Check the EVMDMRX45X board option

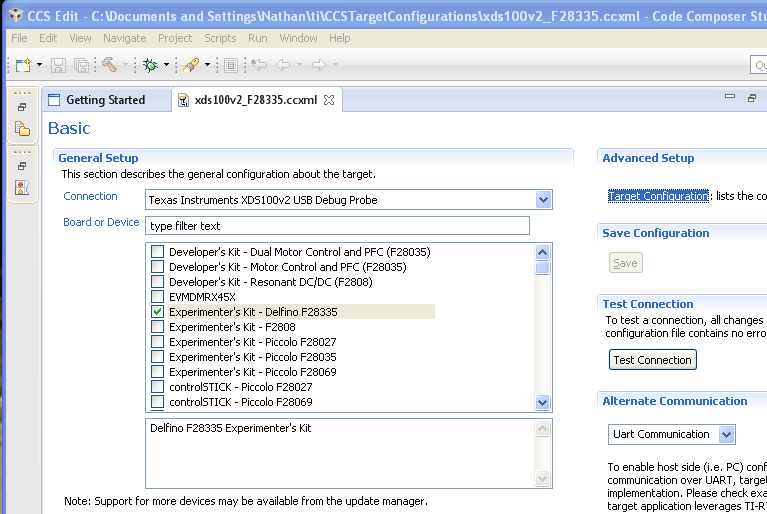(x=158, y=297)
